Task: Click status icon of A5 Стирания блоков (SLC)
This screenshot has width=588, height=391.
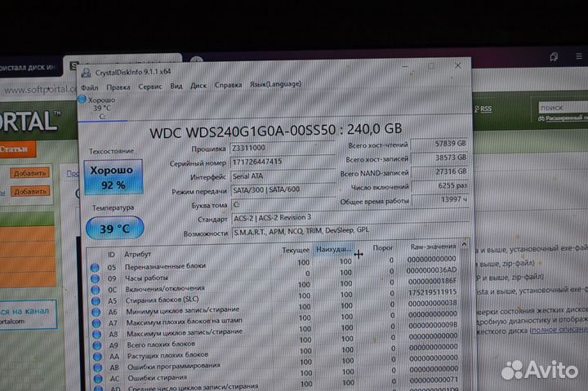Action: coord(96,301)
